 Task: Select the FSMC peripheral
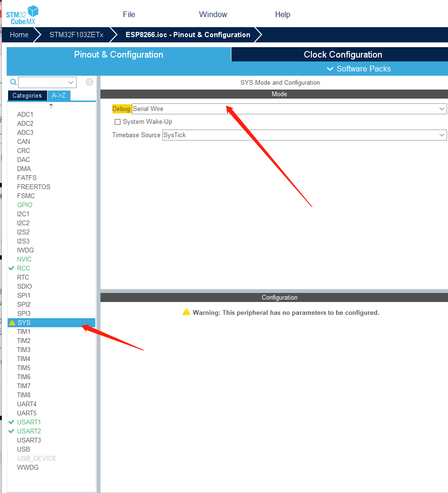[x=26, y=196]
